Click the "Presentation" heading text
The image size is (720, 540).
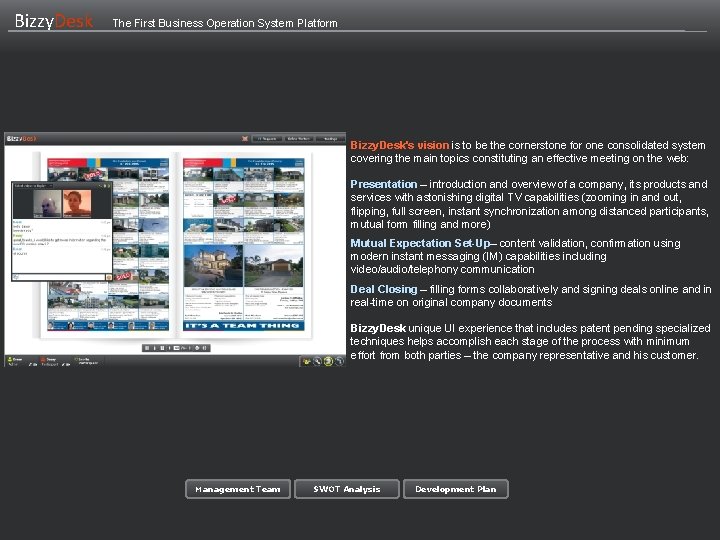click(x=383, y=184)
